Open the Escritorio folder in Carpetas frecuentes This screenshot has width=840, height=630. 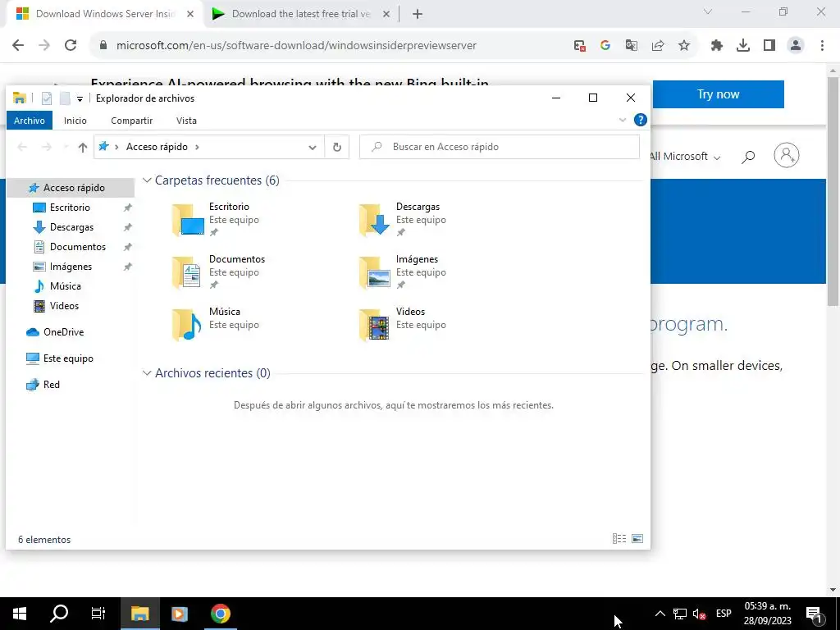pyautogui.click(x=217, y=220)
